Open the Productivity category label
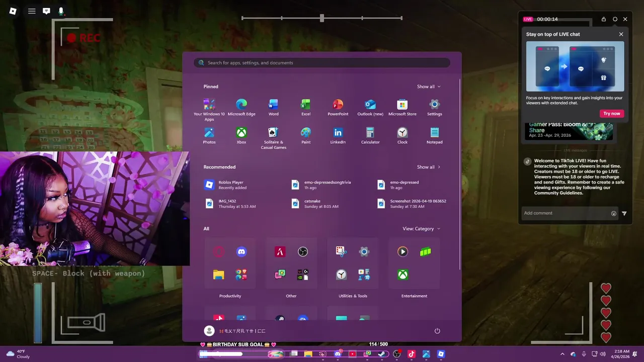This screenshot has height=362, width=644. [230, 296]
